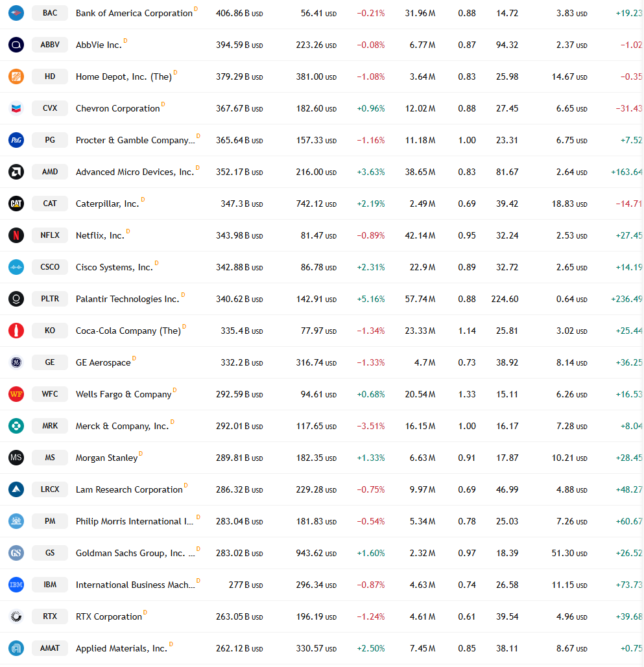This screenshot has width=644, height=667.
Task: Open the CVX ticker badge
Action: tap(50, 108)
